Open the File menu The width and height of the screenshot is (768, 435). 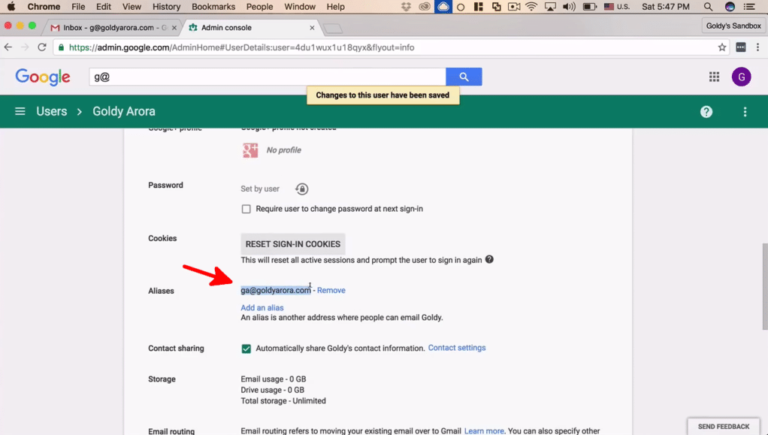pos(78,6)
